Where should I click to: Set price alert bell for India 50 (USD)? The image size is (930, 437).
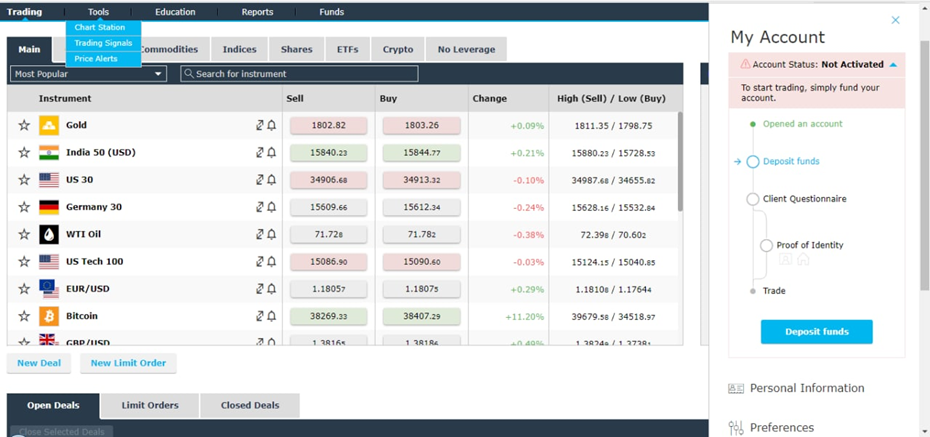click(x=272, y=152)
